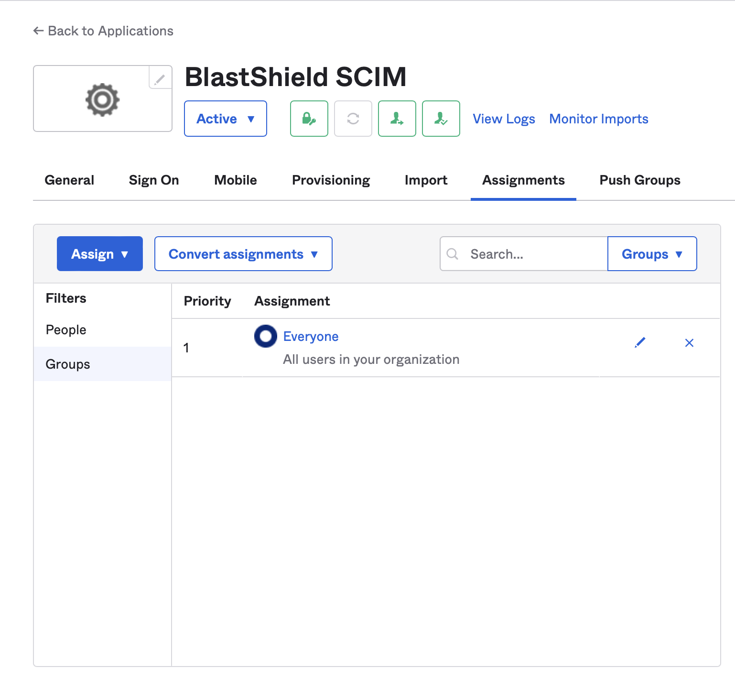The image size is (735, 700).
Task: Remove the Everyone assignment with the X
Action: click(x=689, y=342)
